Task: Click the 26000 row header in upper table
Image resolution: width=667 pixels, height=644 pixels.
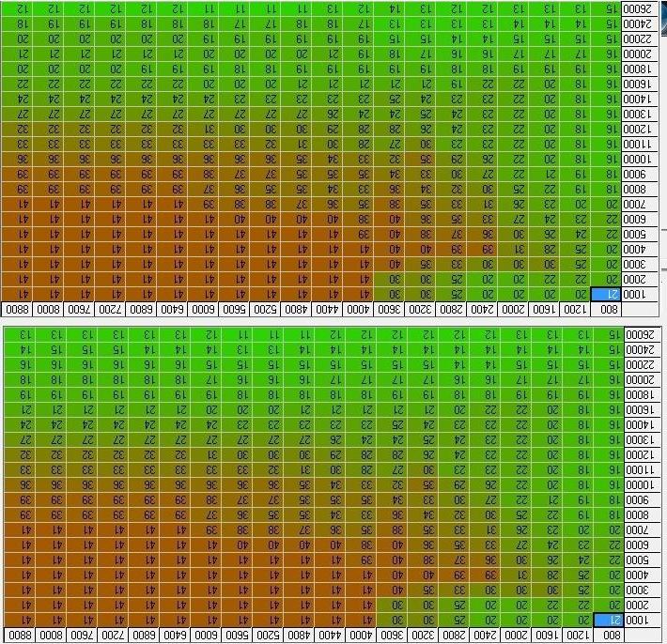Action: pos(644,8)
